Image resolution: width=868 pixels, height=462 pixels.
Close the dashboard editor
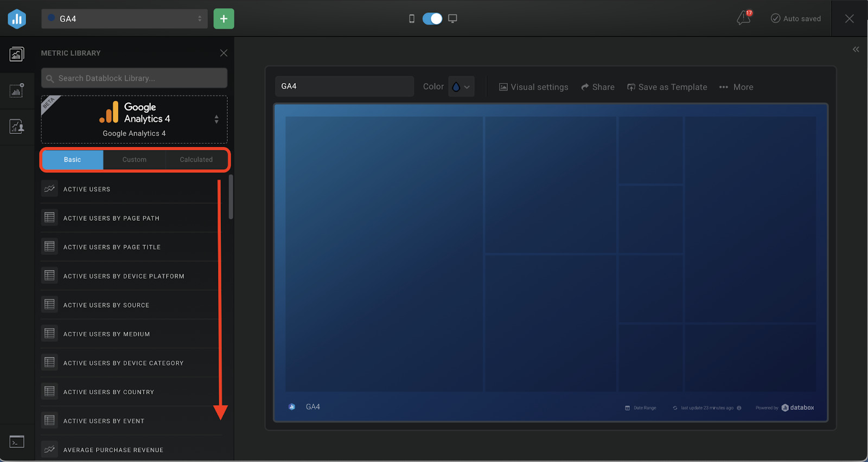[x=850, y=18]
